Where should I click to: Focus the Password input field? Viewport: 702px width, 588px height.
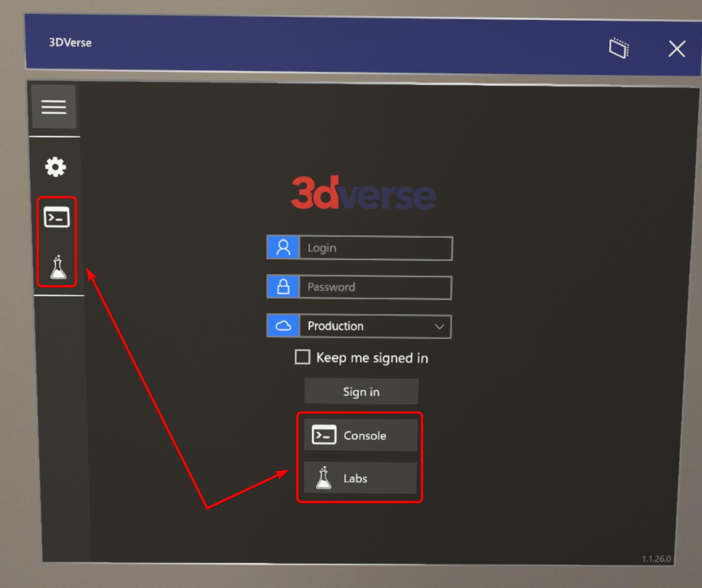click(x=375, y=287)
